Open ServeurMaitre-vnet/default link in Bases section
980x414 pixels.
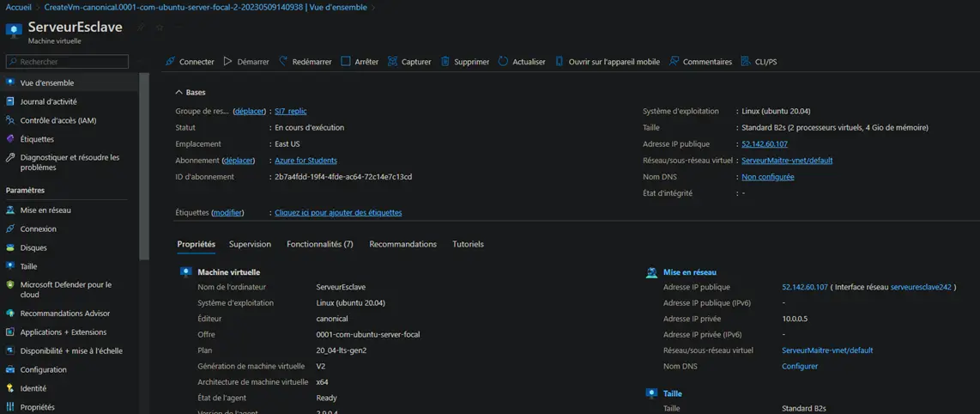click(787, 160)
